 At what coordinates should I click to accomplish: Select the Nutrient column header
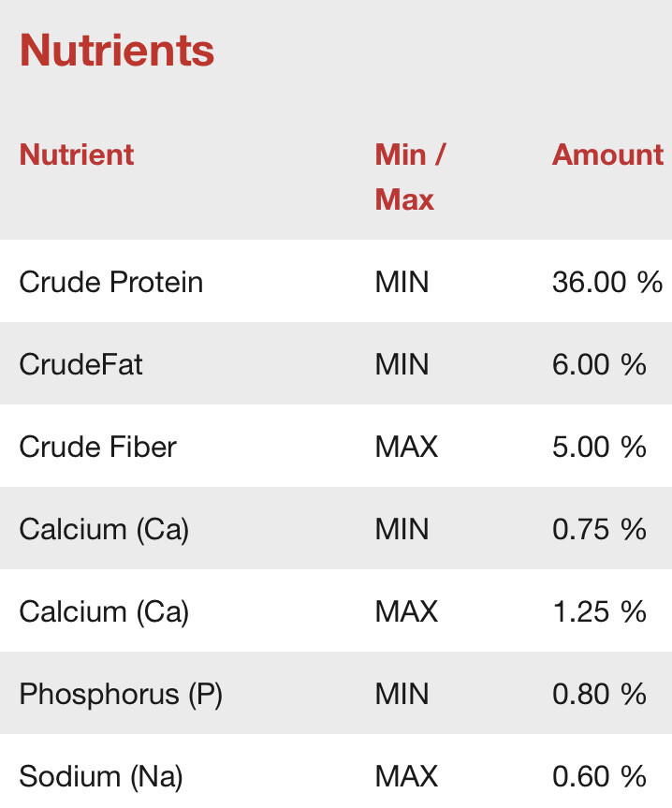click(77, 154)
